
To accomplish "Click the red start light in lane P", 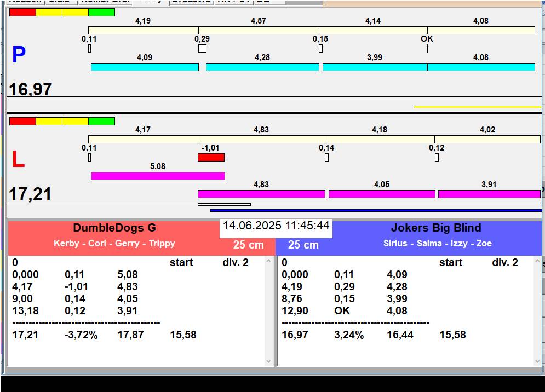I will (x=22, y=12).
